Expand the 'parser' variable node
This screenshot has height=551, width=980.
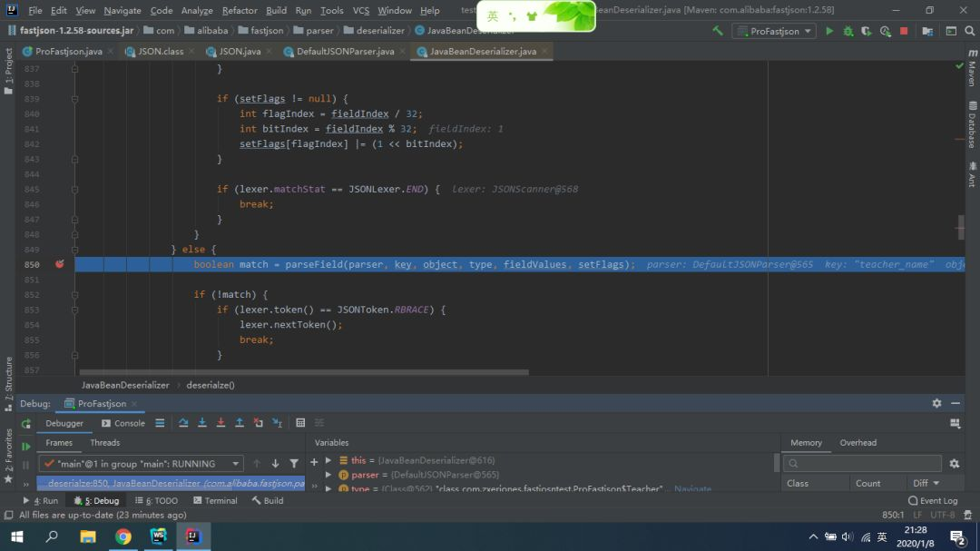pos(328,475)
